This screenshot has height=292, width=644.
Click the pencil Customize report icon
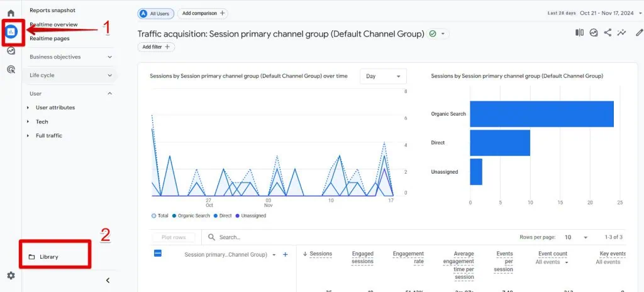(x=639, y=33)
